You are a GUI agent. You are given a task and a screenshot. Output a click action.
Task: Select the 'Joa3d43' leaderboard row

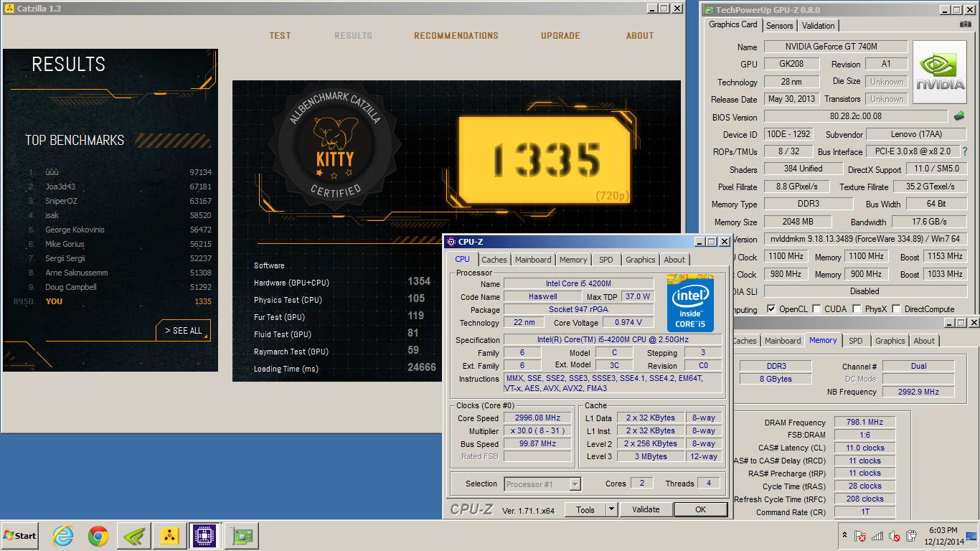coord(120,187)
